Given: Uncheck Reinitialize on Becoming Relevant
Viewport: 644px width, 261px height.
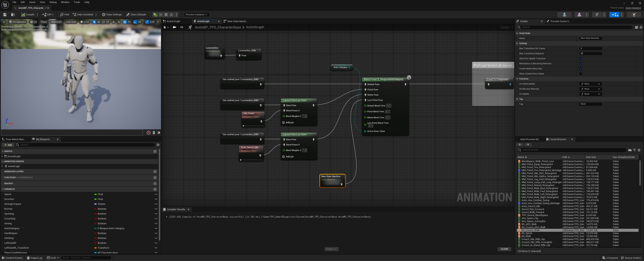Looking at the screenshot, I should click(581, 64).
